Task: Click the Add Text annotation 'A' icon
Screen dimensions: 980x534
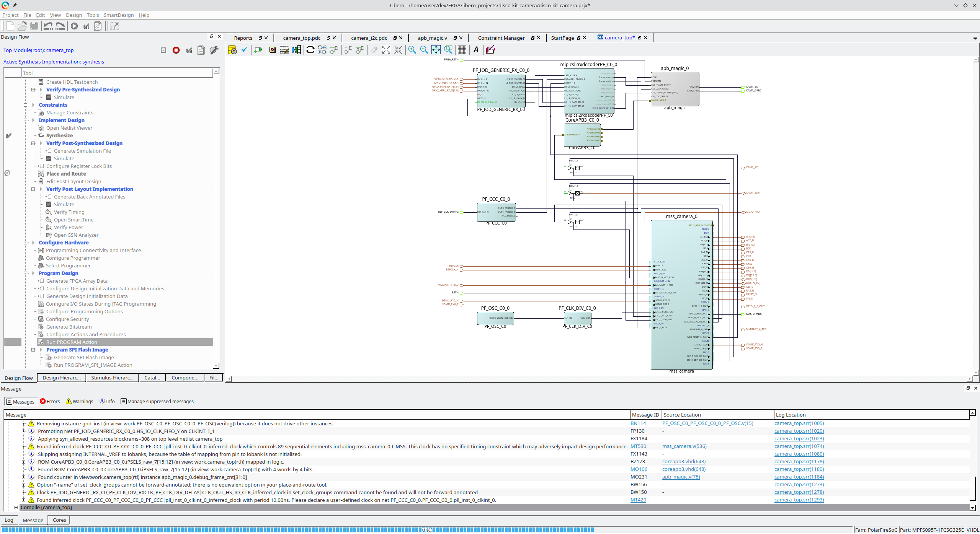Action: [476, 50]
